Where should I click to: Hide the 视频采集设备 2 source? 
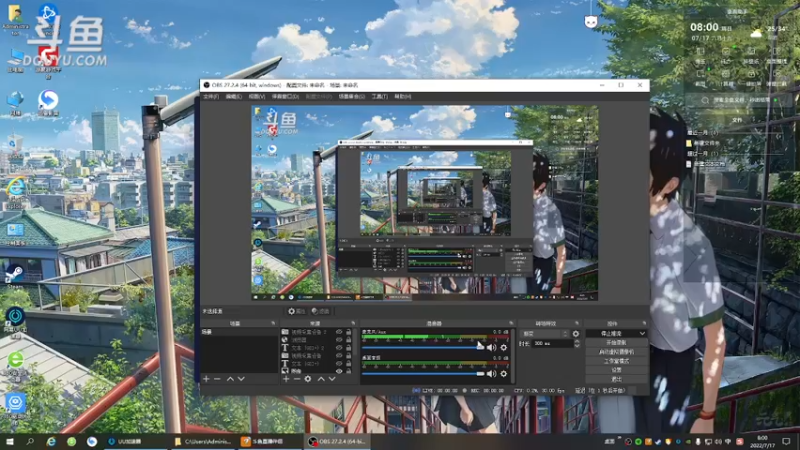coord(339,332)
